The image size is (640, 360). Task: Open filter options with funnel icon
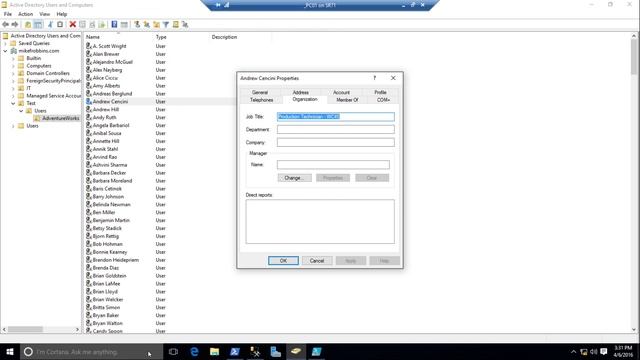click(x=166, y=24)
